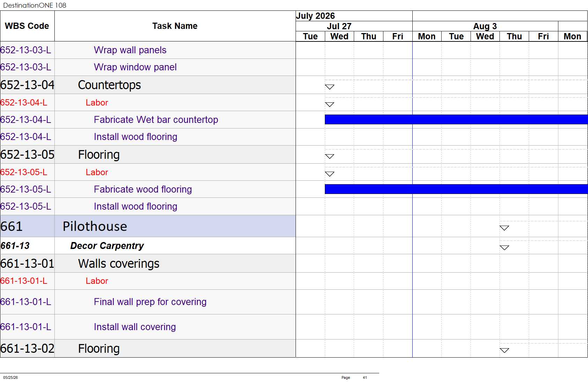Click the Tue header under Aug 3

456,36
